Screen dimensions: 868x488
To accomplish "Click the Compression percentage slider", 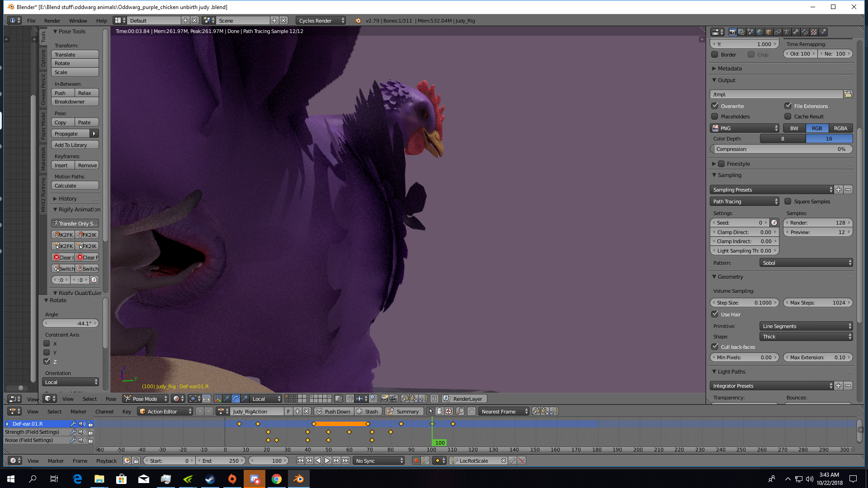I will (x=781, y=149).
